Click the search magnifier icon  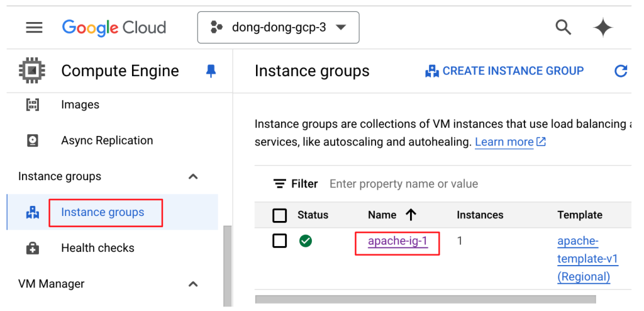[x=563, y=28]
